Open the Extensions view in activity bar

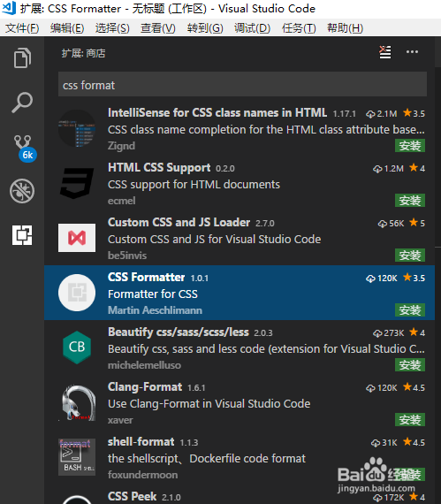click(22, 235)
